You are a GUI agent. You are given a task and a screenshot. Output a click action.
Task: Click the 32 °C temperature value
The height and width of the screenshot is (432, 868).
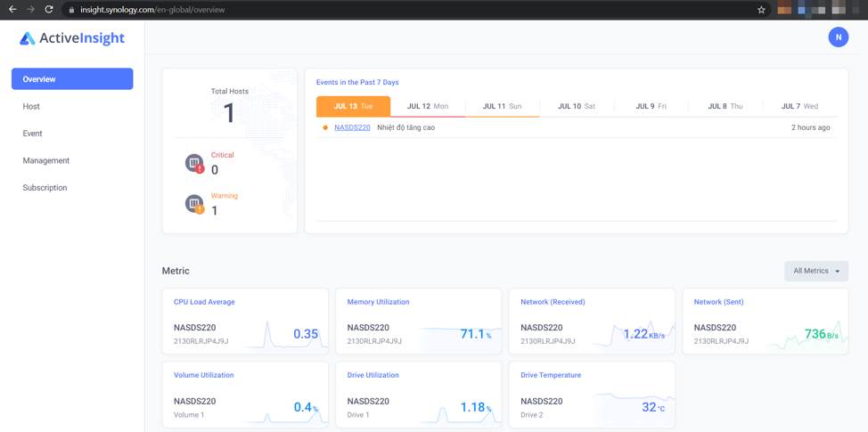(652, 408)
